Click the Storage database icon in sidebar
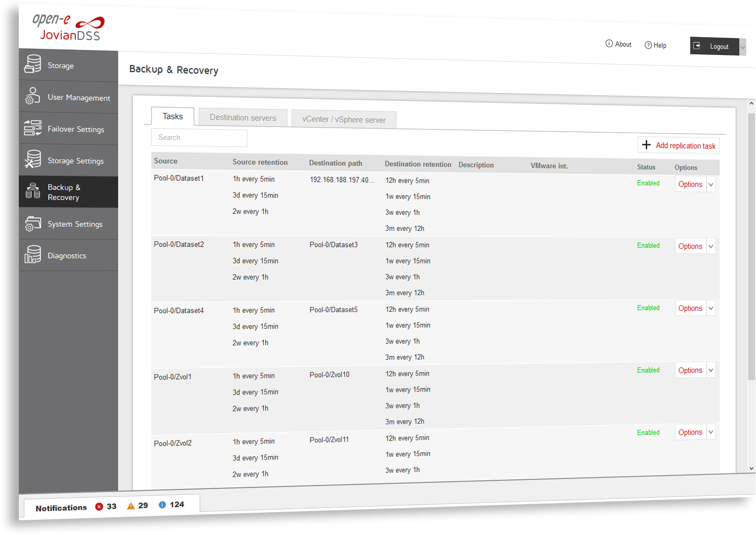Image resolution: width=756 pixels, height=535 pixels. (33, 65)
